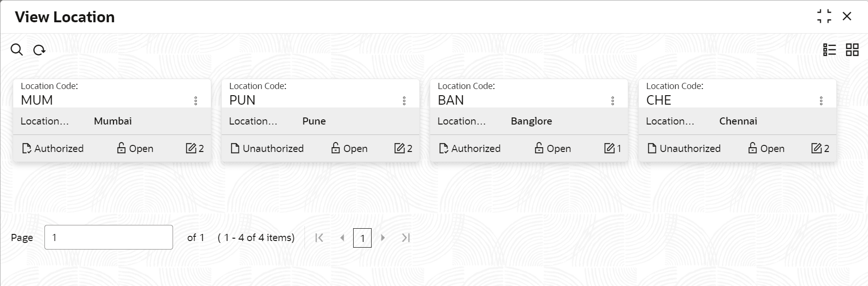Open BAN card three-dot menu

[x=613, y=101]
